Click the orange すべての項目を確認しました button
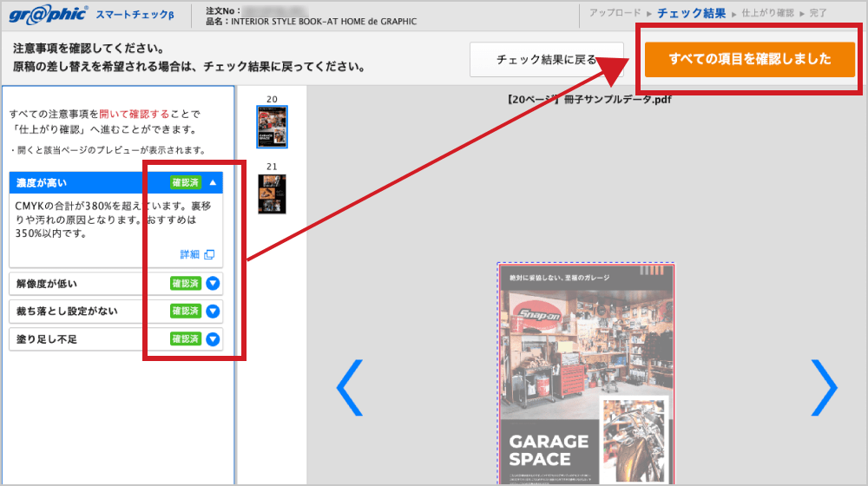 [x=750, y=59]
